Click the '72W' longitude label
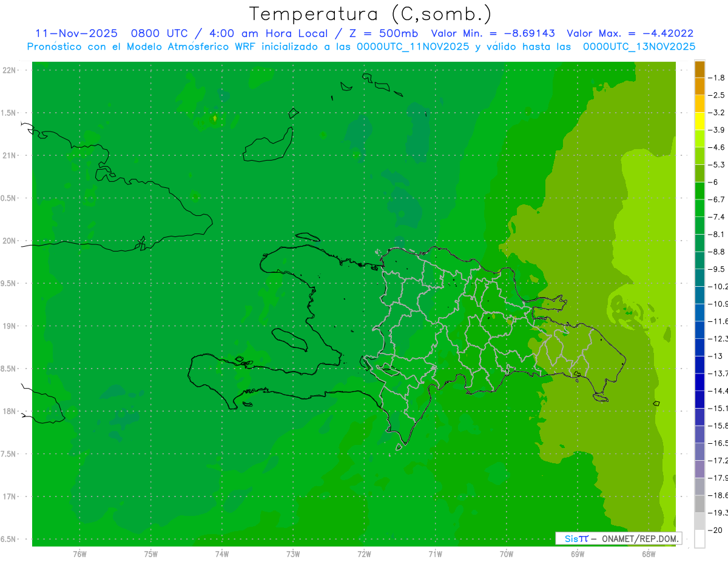 (x=365, y=554)
